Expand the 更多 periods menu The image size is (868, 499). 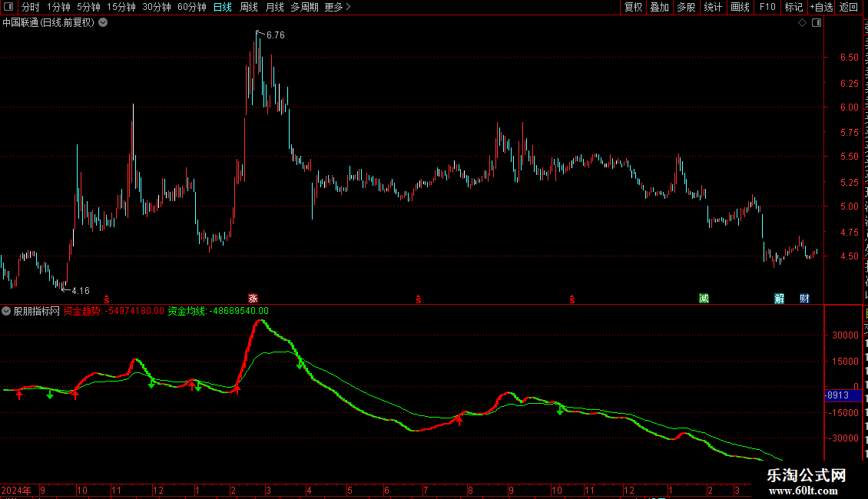(x=338, y=7)
